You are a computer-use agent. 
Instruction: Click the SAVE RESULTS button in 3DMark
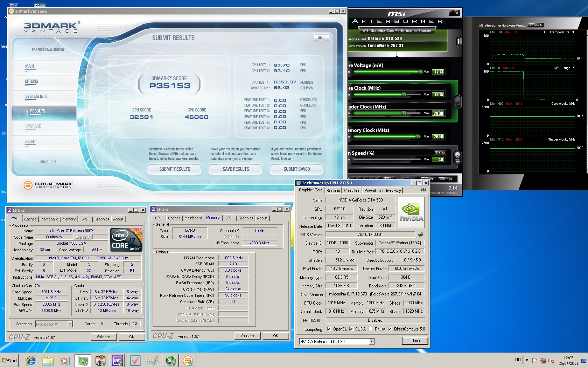click(x=236, y=169)
